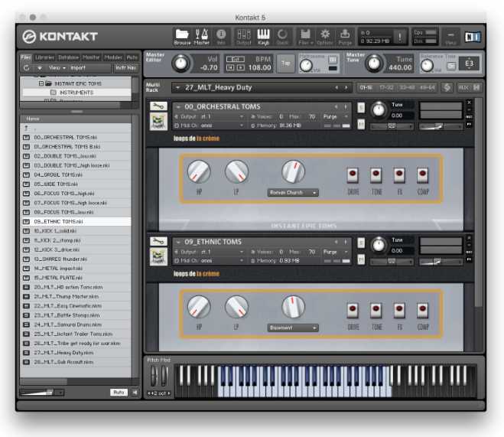Open wrench edit mode for ORCHESTRAL TOMS

point(158,106)
